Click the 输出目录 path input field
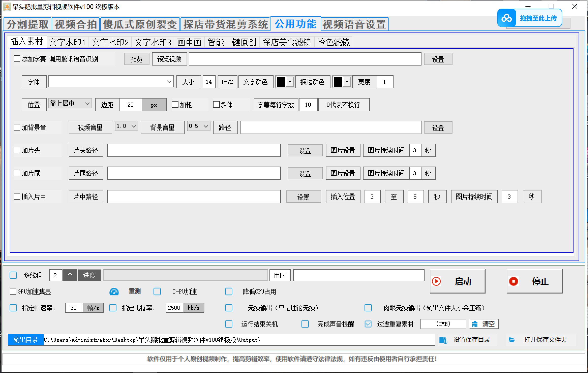The width and height of the screenshot is (588, 373). 239,340
